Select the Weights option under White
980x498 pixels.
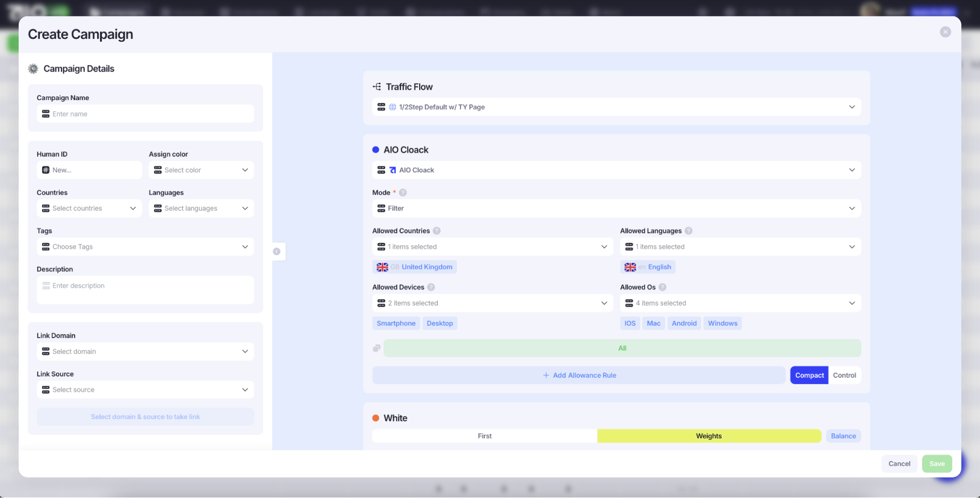(708, 436)
